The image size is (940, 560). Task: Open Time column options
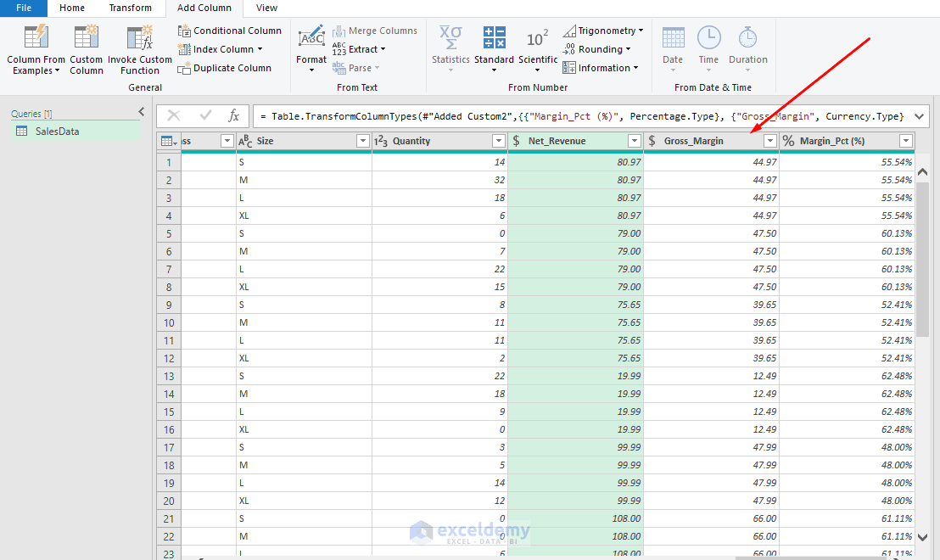click(x=708, y=50)
